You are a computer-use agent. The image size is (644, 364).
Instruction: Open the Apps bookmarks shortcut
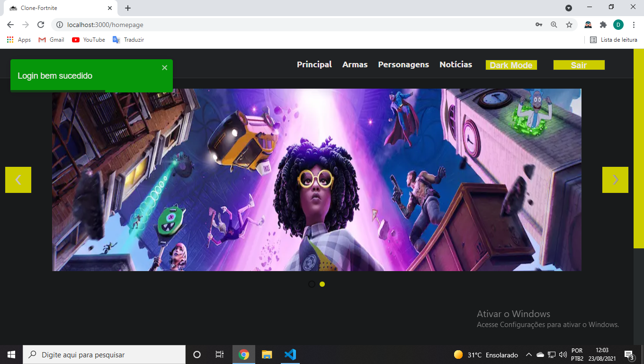tap(19, 40)
